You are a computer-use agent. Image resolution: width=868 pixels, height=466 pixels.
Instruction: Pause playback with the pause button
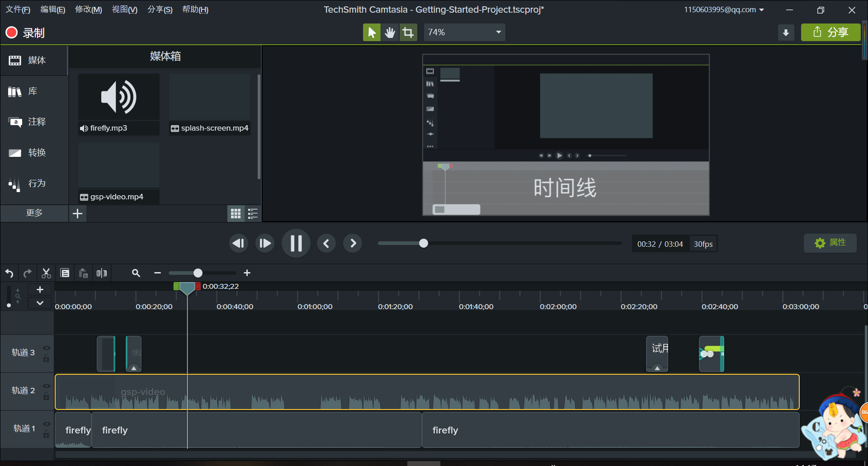coord(296,244)
